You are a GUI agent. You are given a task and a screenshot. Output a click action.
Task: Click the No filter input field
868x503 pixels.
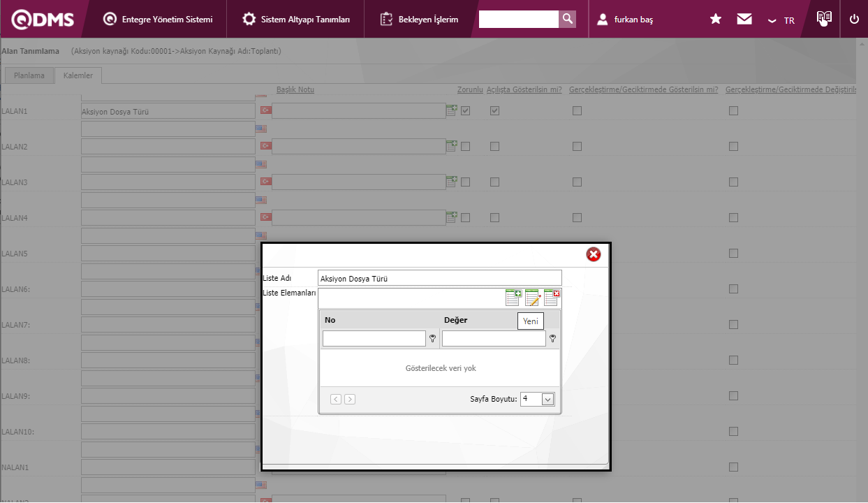tap(374, 339)
